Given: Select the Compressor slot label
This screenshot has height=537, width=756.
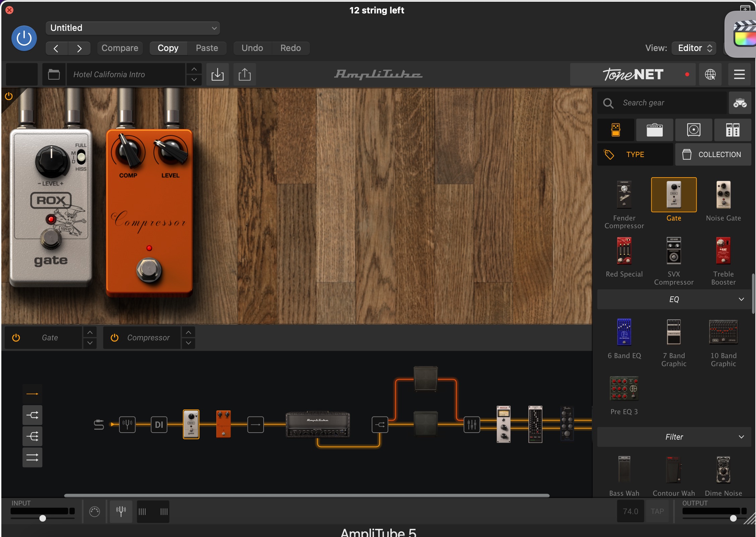Looking at the screenshot, I should click(149, 338).
